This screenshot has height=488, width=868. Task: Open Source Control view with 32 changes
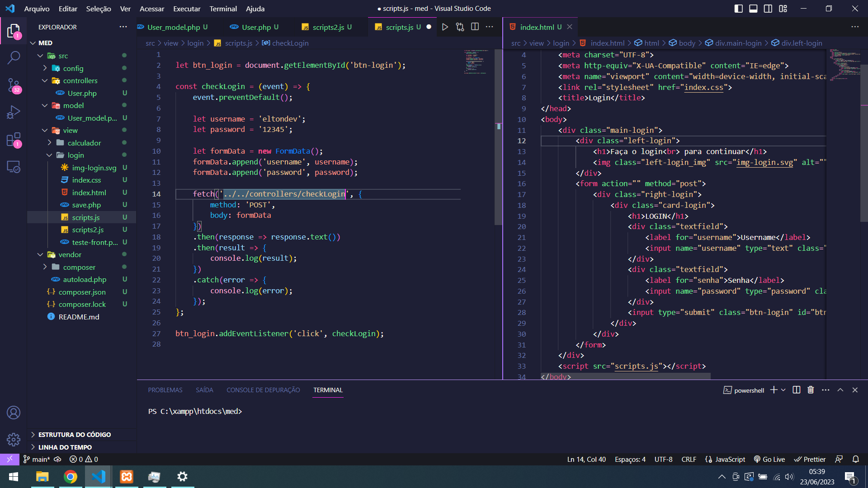click(x=14, y=85)
